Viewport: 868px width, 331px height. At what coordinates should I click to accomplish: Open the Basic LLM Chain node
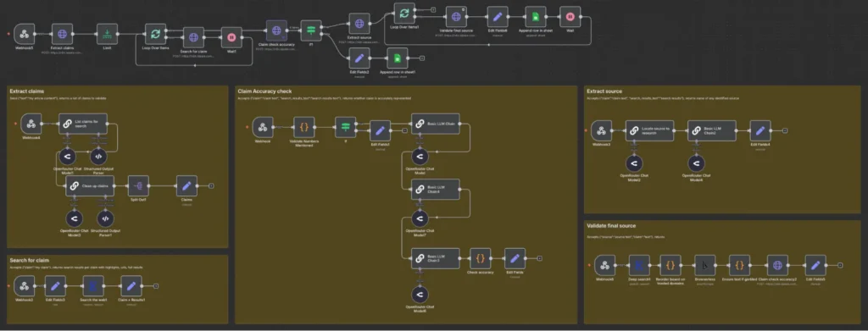pyautogui.click(x=435, y=124)
